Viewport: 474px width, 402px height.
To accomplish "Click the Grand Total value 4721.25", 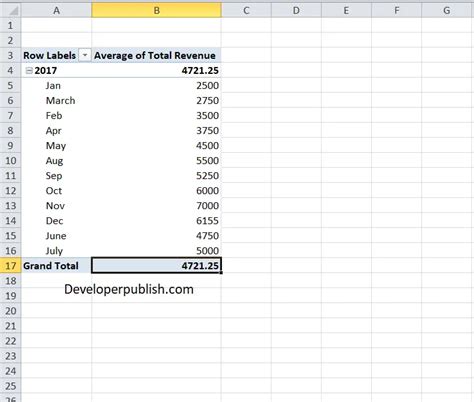I will pyautogui.click(x=156, y=266).
